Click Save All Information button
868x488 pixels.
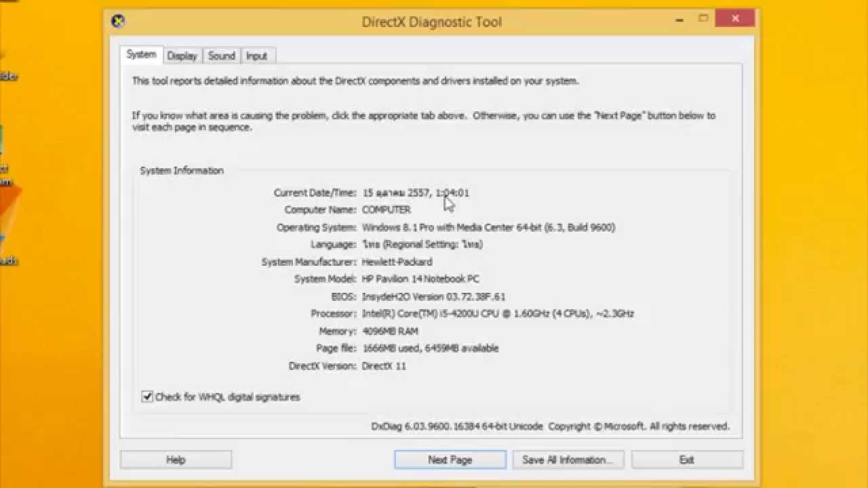[x=568, y=460]
